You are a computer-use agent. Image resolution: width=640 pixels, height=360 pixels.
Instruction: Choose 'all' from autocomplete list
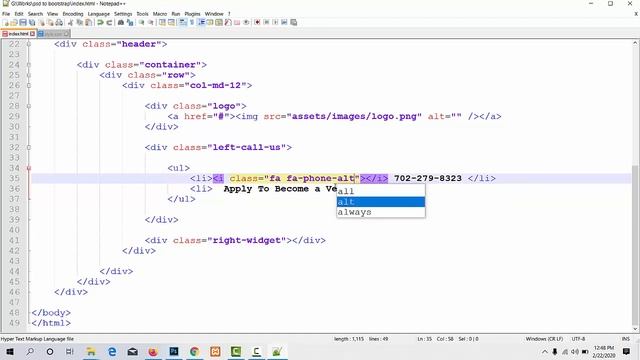[x=380, y=191]
